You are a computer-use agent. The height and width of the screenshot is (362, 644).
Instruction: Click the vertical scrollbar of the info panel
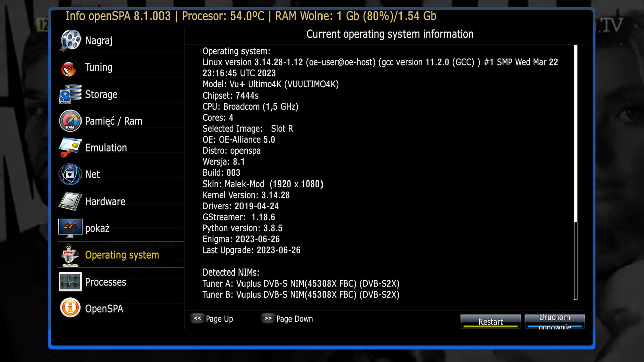(576, 172)
